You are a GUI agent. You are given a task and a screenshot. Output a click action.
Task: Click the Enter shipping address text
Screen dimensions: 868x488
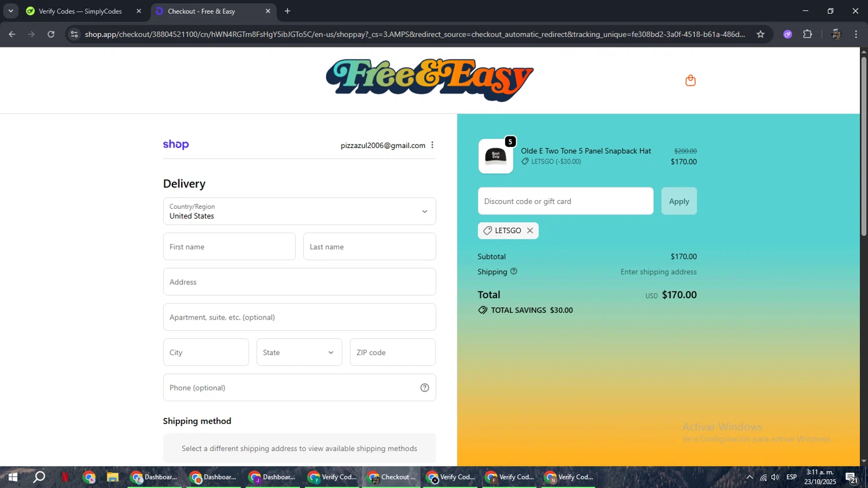(659, 272)
